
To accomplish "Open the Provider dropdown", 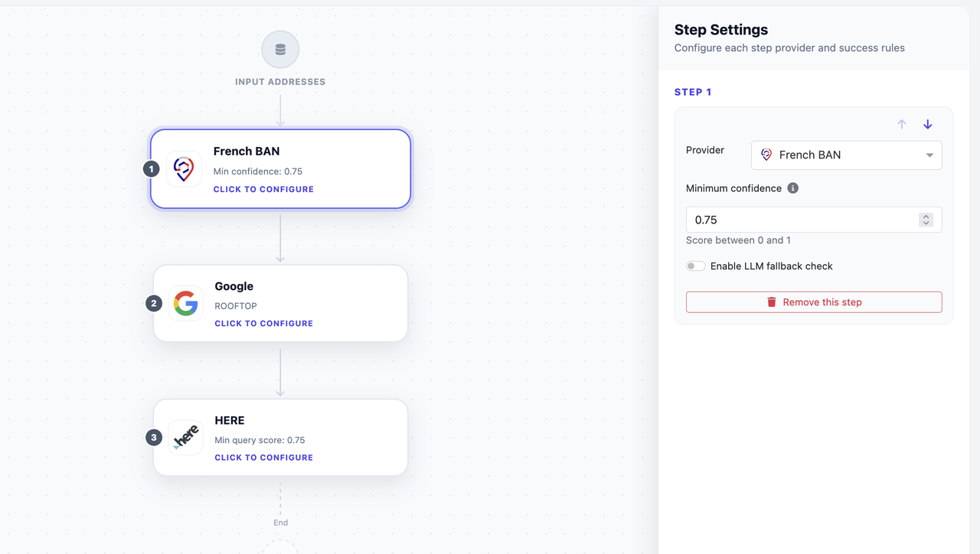I will [x=846, y=155].
